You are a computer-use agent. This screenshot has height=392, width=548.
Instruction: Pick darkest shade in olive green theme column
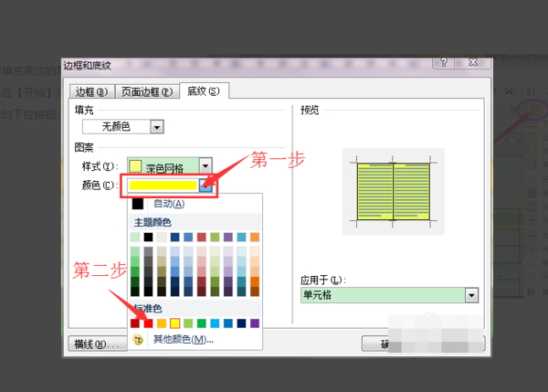[x=215, y=291]
